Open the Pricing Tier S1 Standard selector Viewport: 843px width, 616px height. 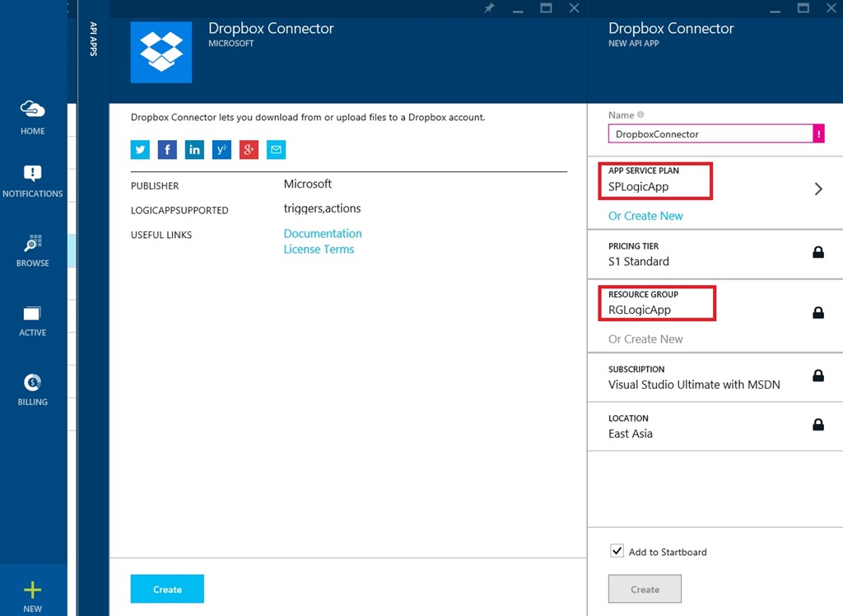pyautogui.click(x=715, y=254)
